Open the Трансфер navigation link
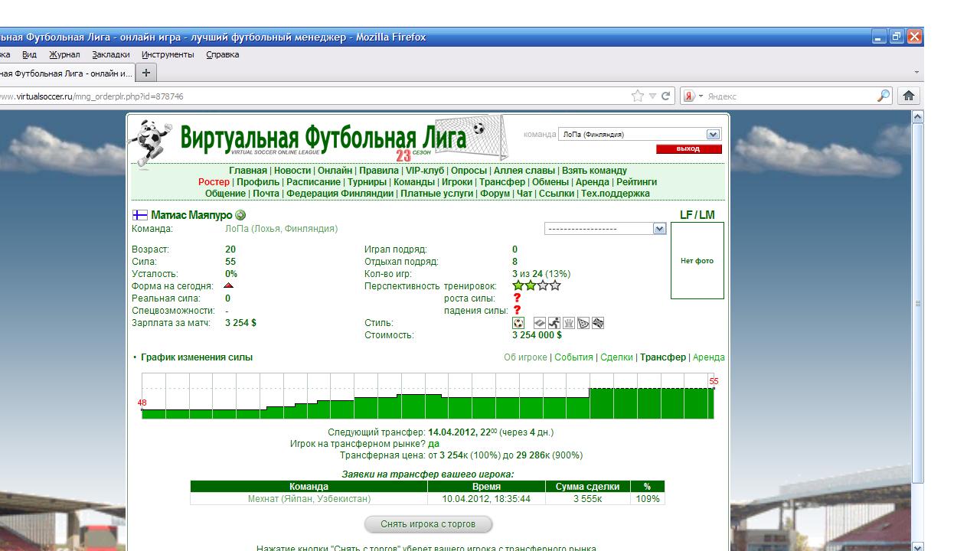Image resolution: width=980 pixels, height=551 pixels. coord(502,182)
